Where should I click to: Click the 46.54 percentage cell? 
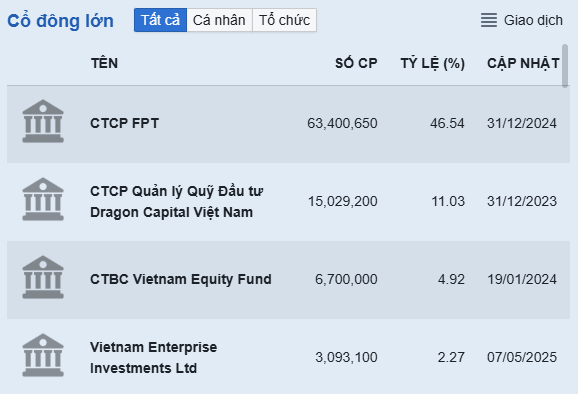tap(447, 123)
